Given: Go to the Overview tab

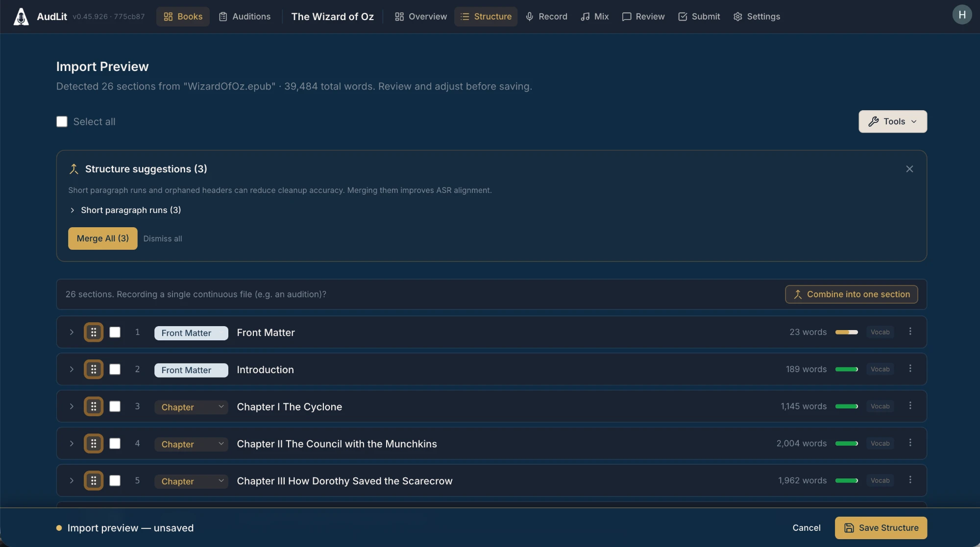Looking at the screenshot, I should 421,17.
